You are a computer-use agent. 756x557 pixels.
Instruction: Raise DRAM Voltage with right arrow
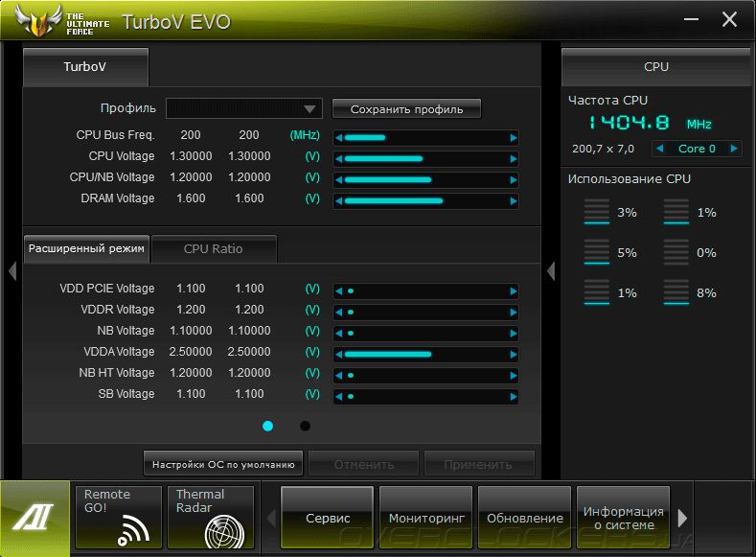pyautogui.click(x=514, y=201)
